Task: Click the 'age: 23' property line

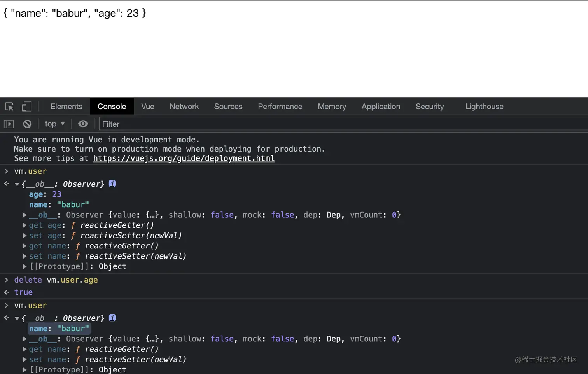Action: tap(45, 194)
